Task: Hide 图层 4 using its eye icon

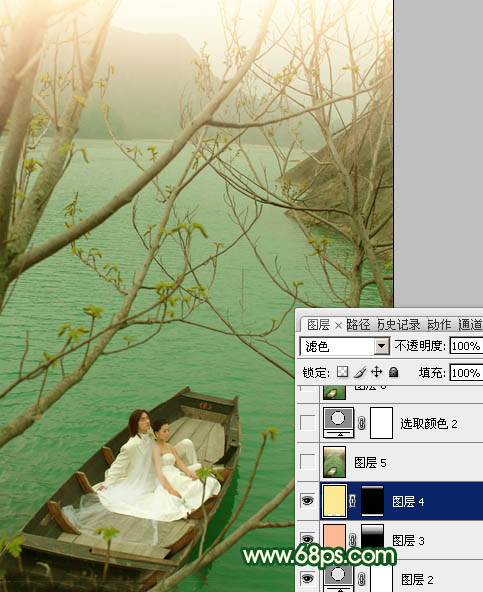Action: 308,501
